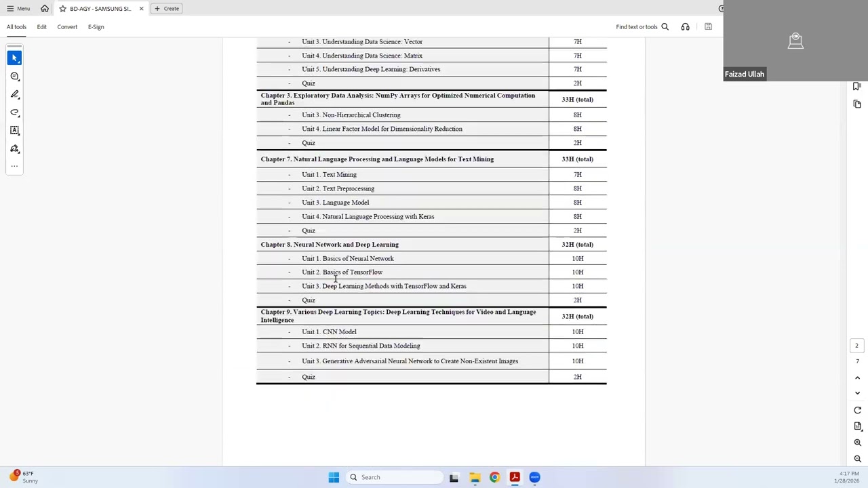Open the black terminal taskbar icon
Viewport: 868px width, 488px height.
(x=454, y=477)
